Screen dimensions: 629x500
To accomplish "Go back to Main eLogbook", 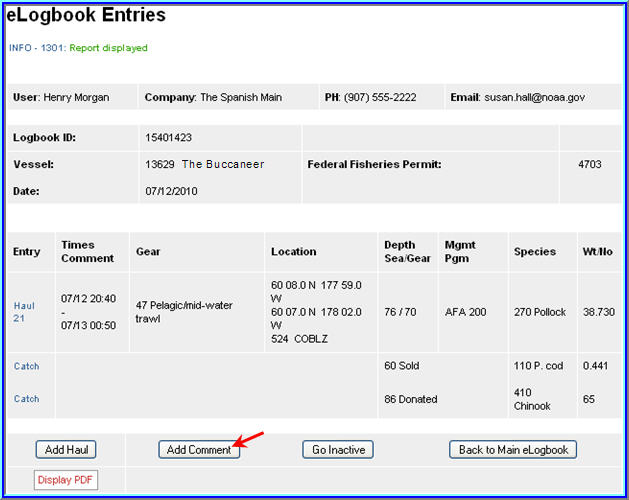I will click(513, 450).
